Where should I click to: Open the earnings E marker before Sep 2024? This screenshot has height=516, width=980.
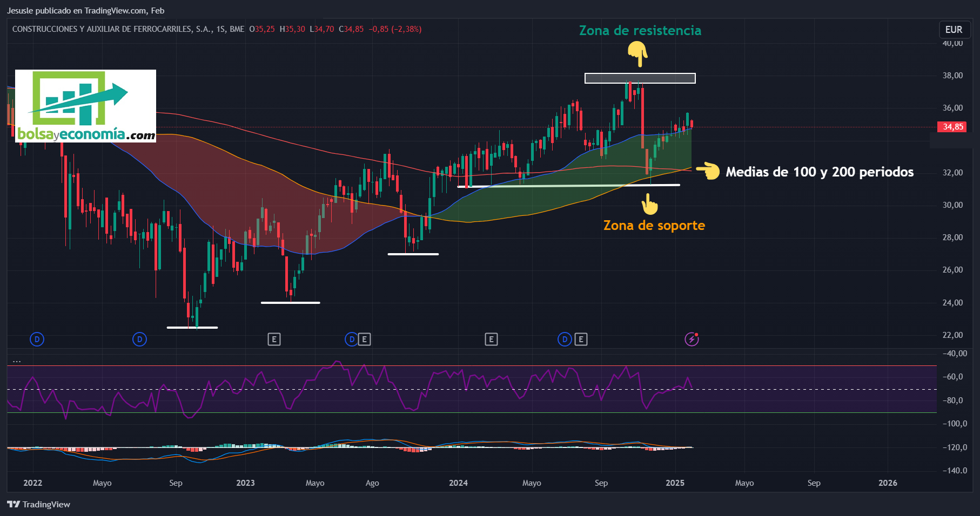click(x=581, y=340)
